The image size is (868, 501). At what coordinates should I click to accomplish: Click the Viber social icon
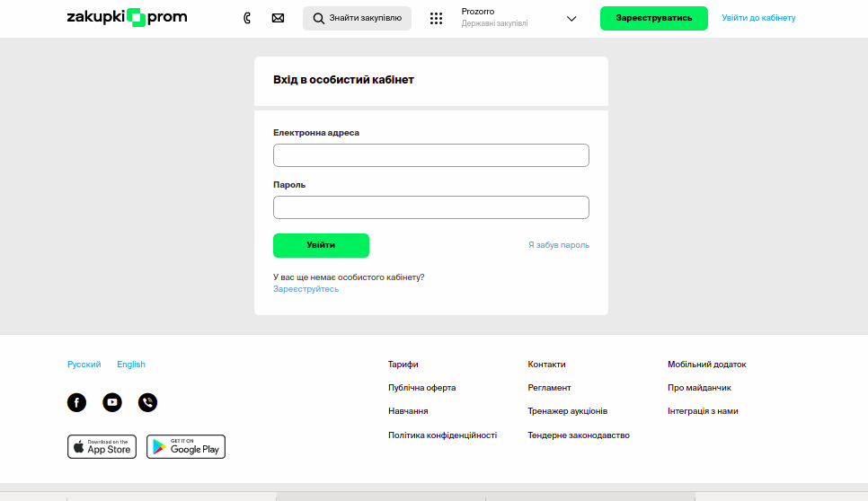click(147, 402)
